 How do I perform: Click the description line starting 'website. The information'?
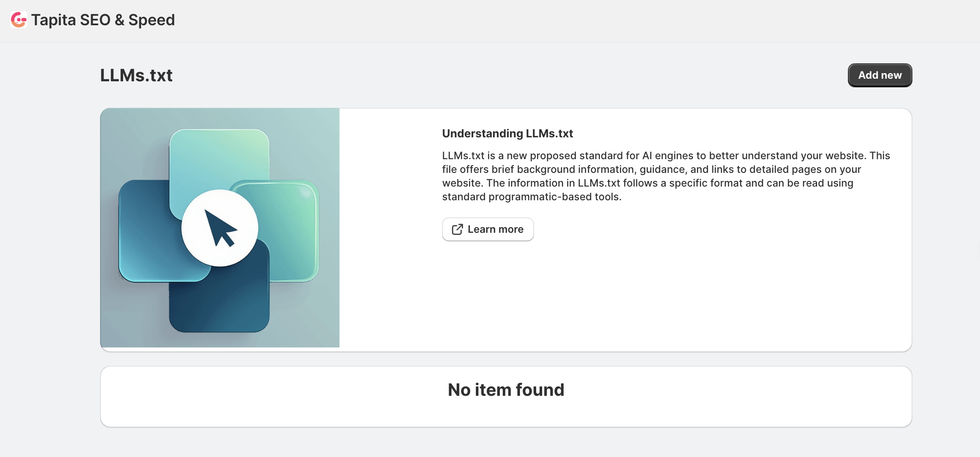click(647, 183)
